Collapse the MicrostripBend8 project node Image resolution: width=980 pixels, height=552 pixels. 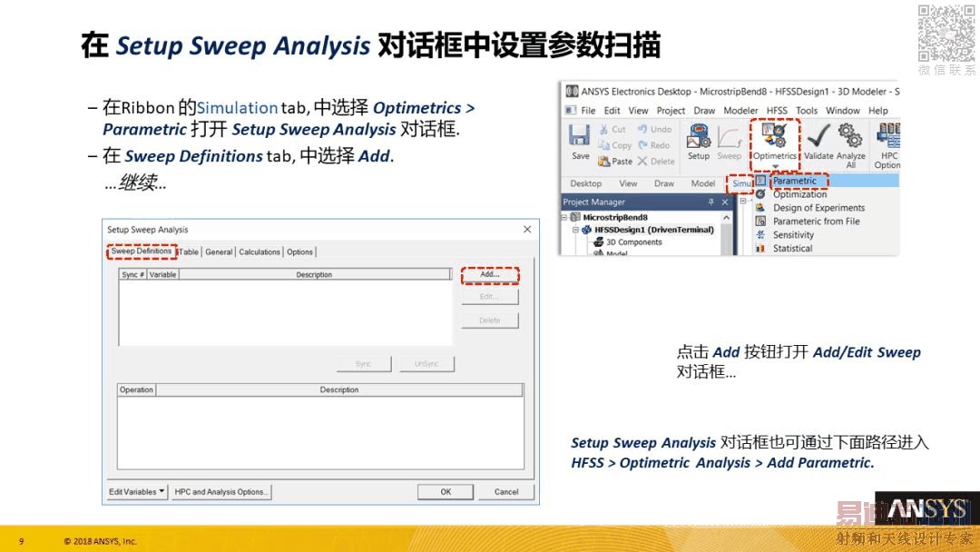pyautogui.click(x=563, y=217)
